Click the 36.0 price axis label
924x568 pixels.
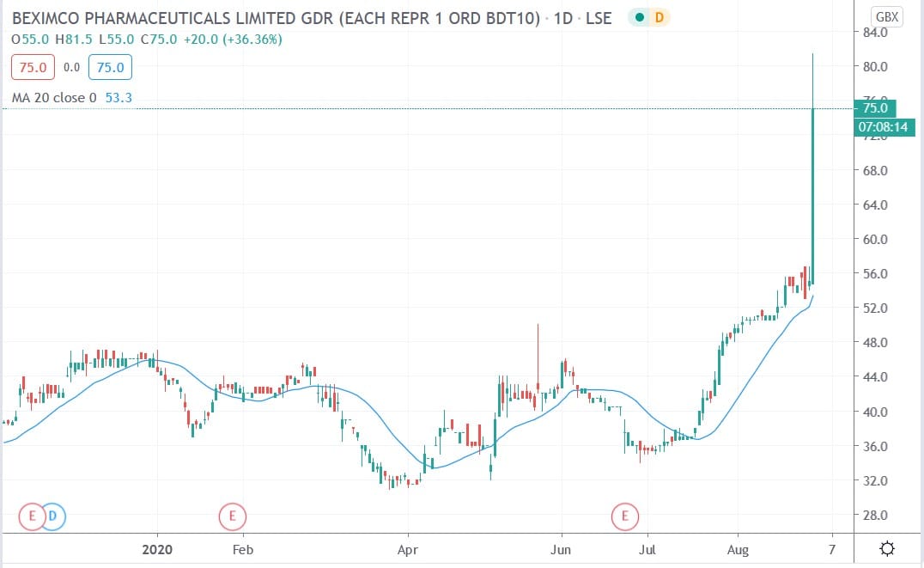(875, 446)
